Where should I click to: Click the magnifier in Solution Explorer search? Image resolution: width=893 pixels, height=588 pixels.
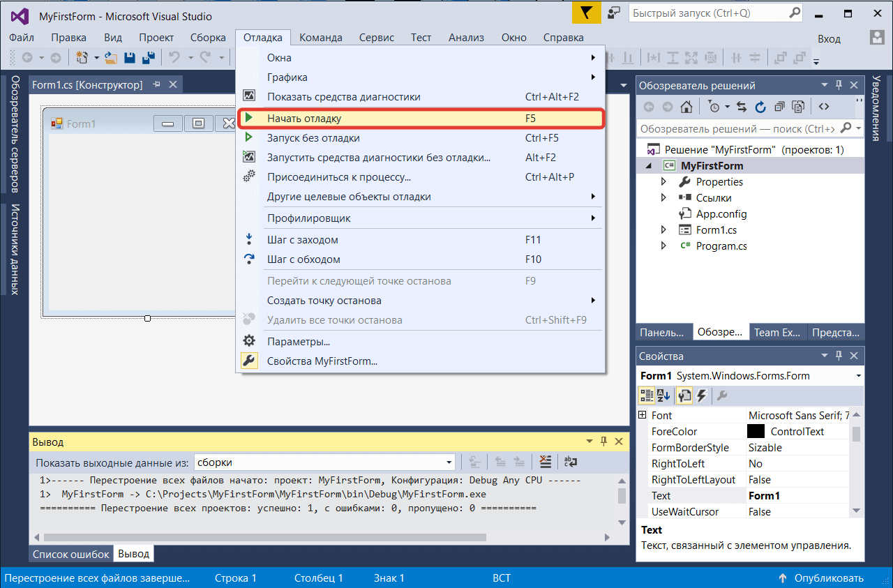[x=846, y=128]
